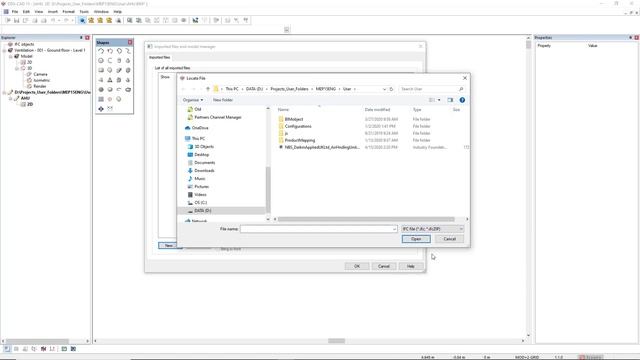Select Render in Explorer tree

pos(40,86)
